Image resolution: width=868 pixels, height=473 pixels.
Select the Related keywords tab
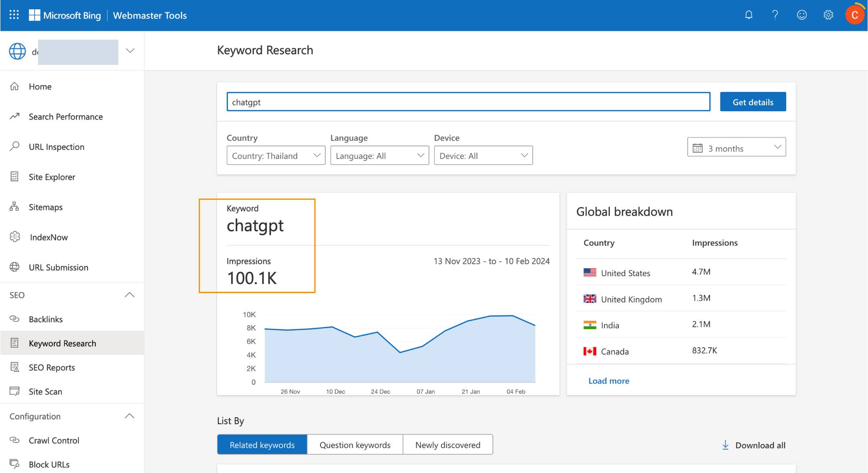[x=262, y=445]
